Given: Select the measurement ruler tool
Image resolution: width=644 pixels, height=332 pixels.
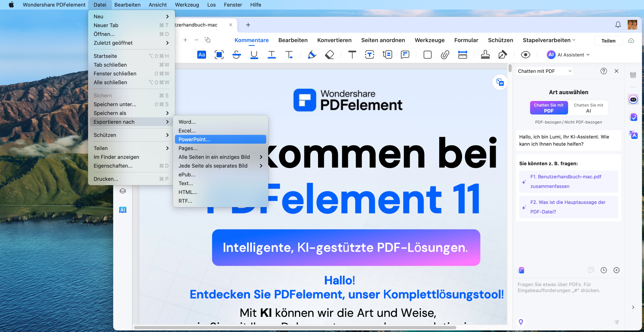Looking at the screenshot, I should [462, 55].
